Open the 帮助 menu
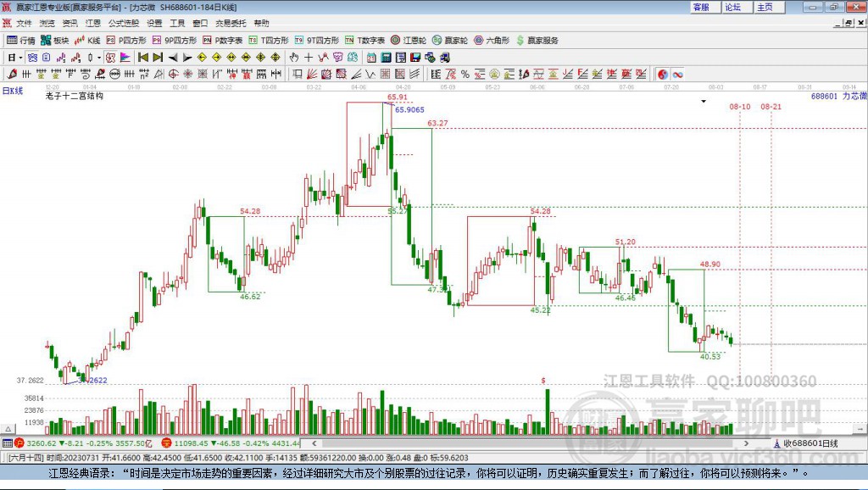Image resolution: width=868 pixels, height=490 pixels. (x=261, y=23)
